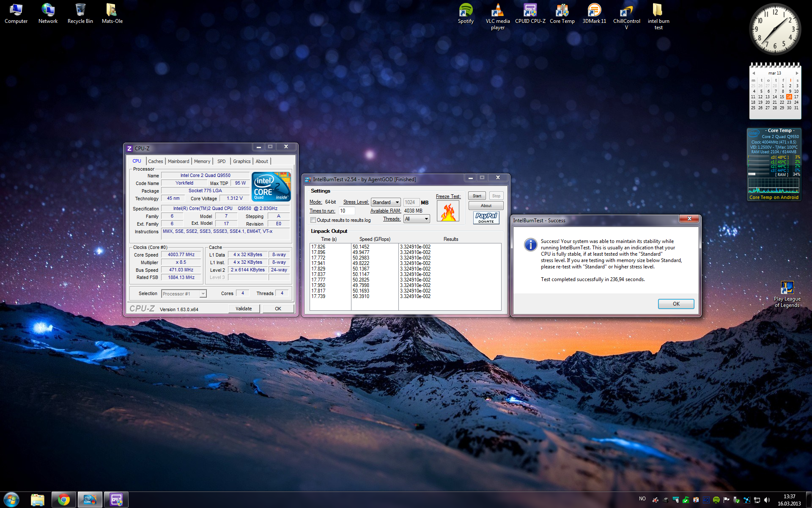Click the Core Voltage value 1.312 V

pyautogui.click(x=235, y=199)
